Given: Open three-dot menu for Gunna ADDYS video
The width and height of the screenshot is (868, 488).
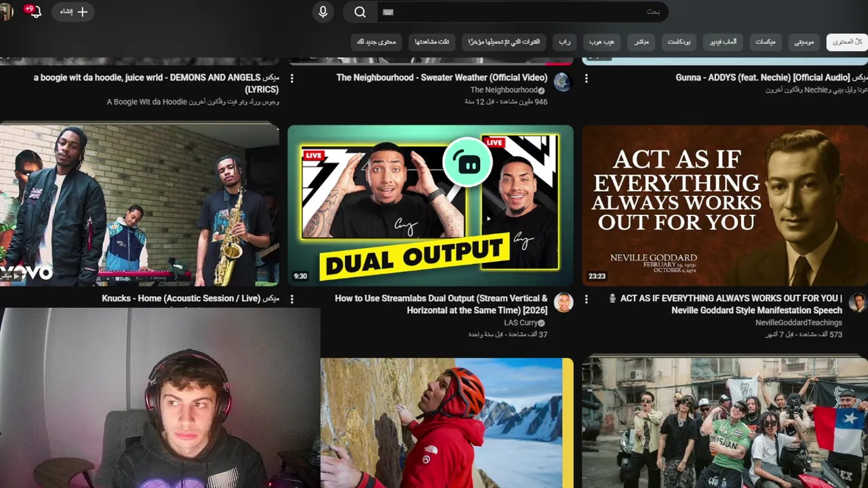Looking at the screenshot, I should (x=587, y=79).
